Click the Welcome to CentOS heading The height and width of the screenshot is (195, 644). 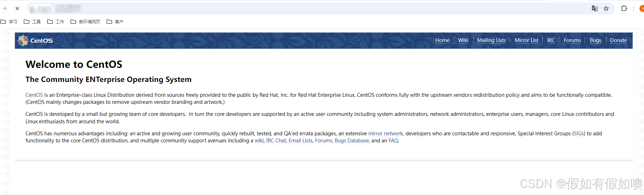point(74,64)
